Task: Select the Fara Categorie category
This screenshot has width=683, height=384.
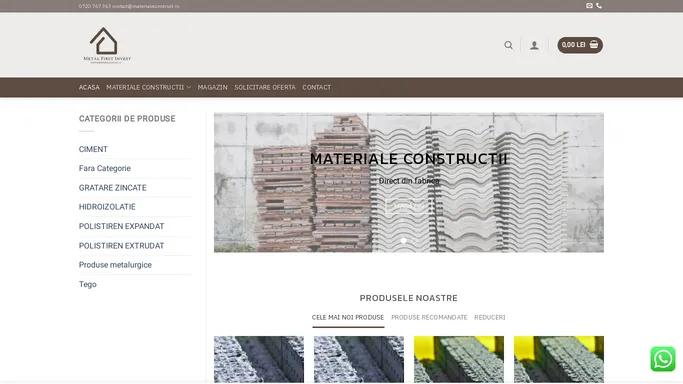Action: tap(105, 168)
